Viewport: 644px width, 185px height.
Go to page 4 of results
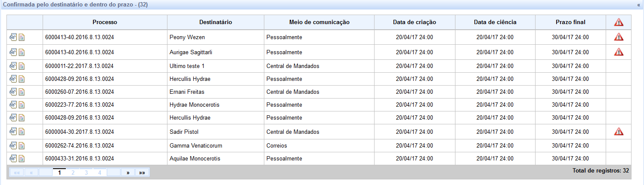point(99,173)
